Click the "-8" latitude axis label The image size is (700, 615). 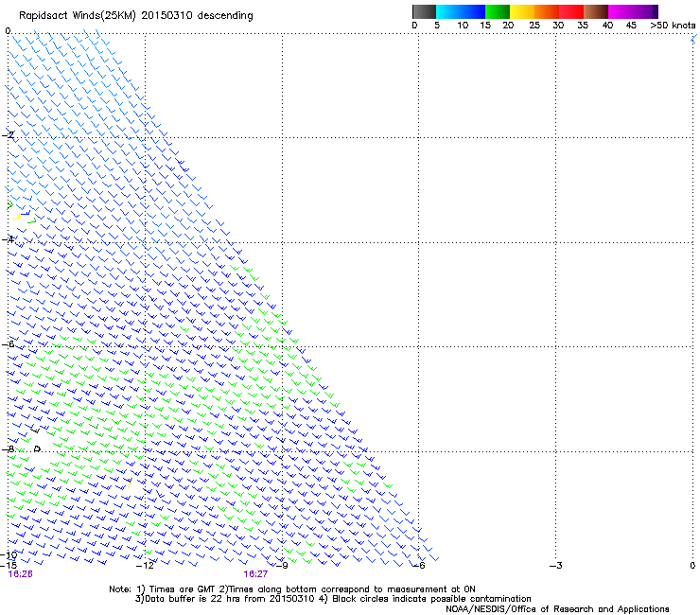pyautogui.click(x=9, y=449)
